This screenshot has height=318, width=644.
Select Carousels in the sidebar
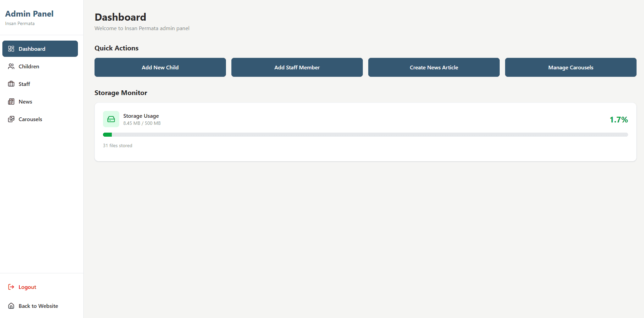[30, 119]
